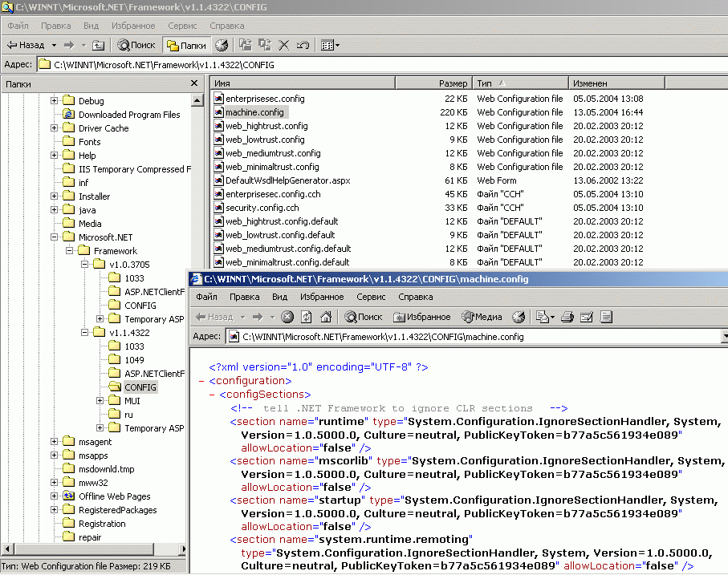Collapse the configSections XML node
The height and width of the screenshot is (575, 728).
coord(212,395)
